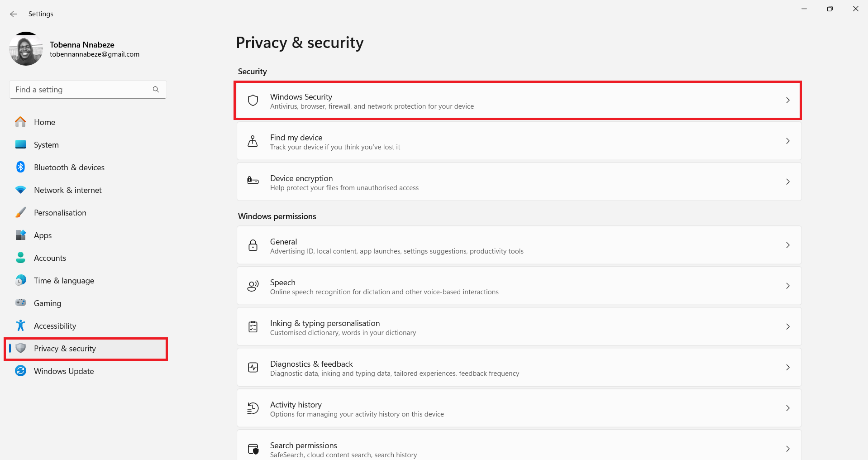Click the Speech microphone icon
This screenshot has width=868, height=460.
click(x=253, y=286)
